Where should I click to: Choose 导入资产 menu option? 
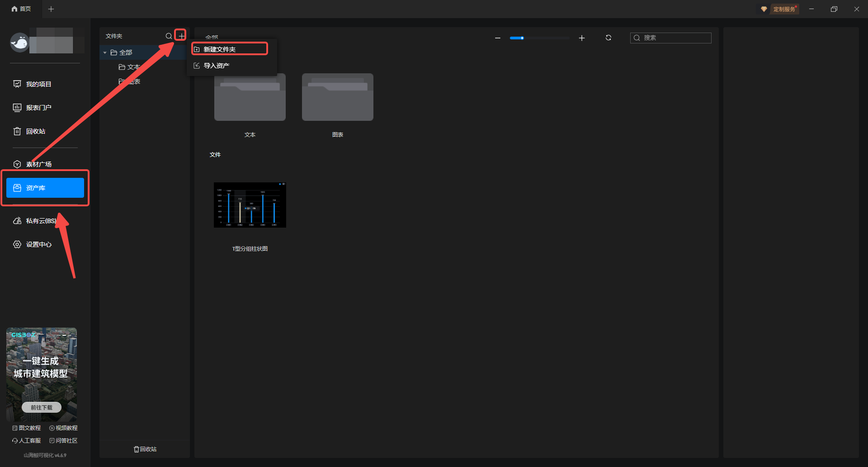point(216,66)
